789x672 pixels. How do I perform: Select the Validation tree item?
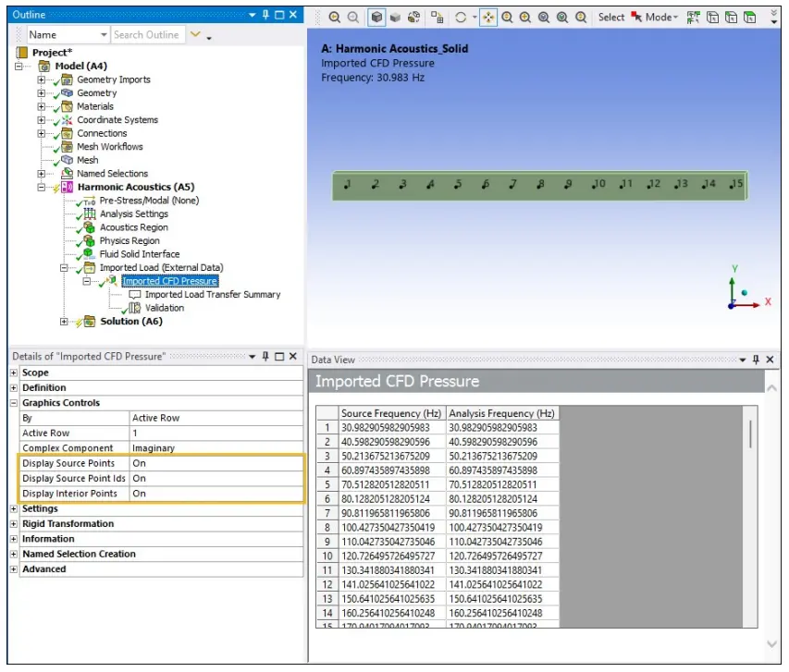tap(165, 308)
